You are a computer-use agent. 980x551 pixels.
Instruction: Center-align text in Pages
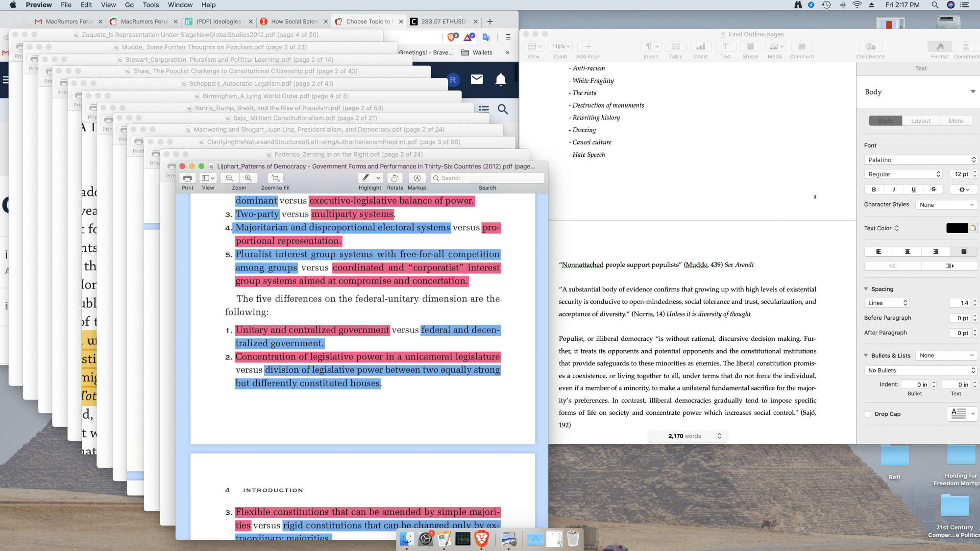coord(907,252)
